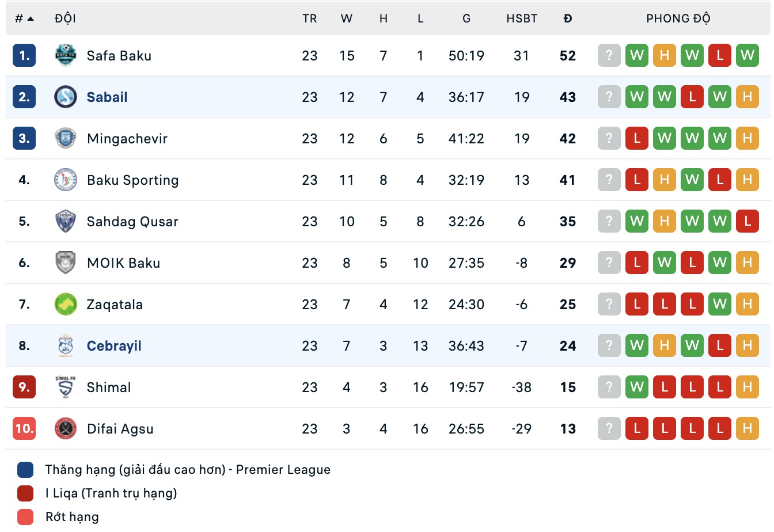
Task: Click the Zaqatala green club logo
Action: (66, 304)
